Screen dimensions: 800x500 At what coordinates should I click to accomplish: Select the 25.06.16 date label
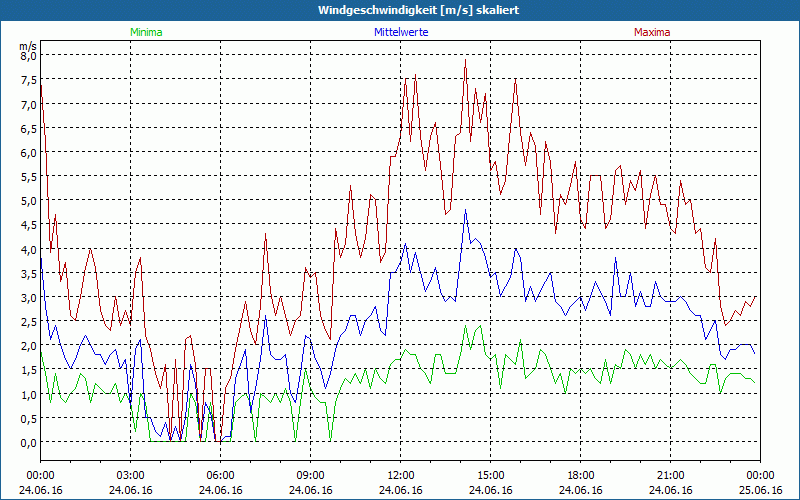click(x=760, y=490)
